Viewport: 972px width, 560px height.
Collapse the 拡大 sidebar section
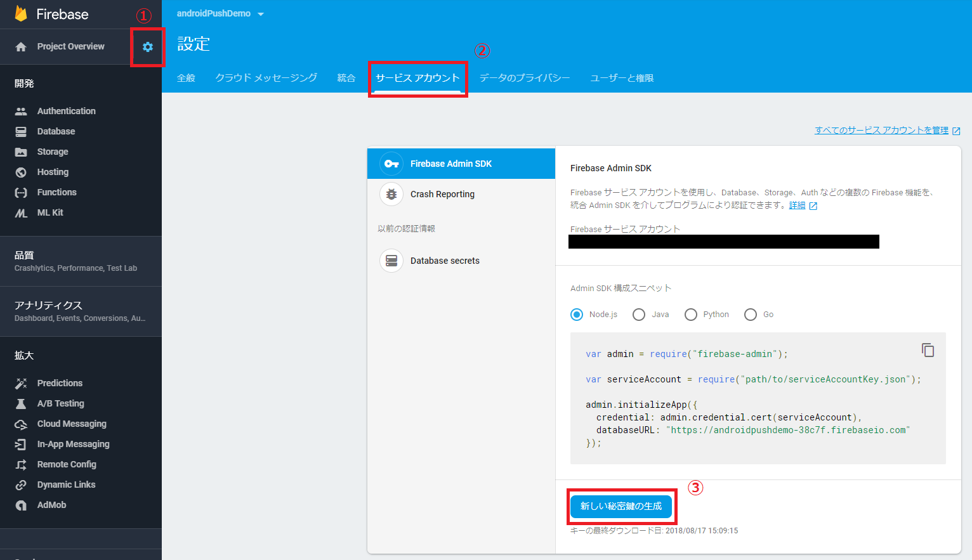point(24,355)
